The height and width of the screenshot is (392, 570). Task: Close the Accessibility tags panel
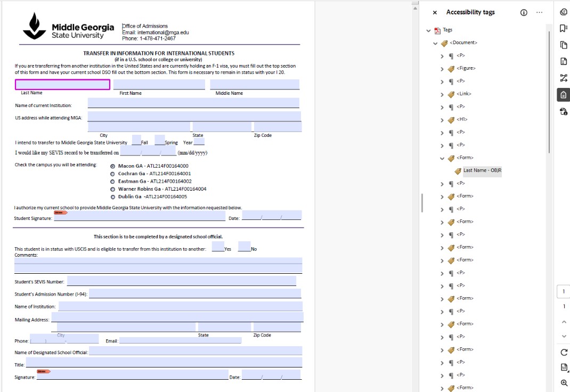(x=435, y=13)
